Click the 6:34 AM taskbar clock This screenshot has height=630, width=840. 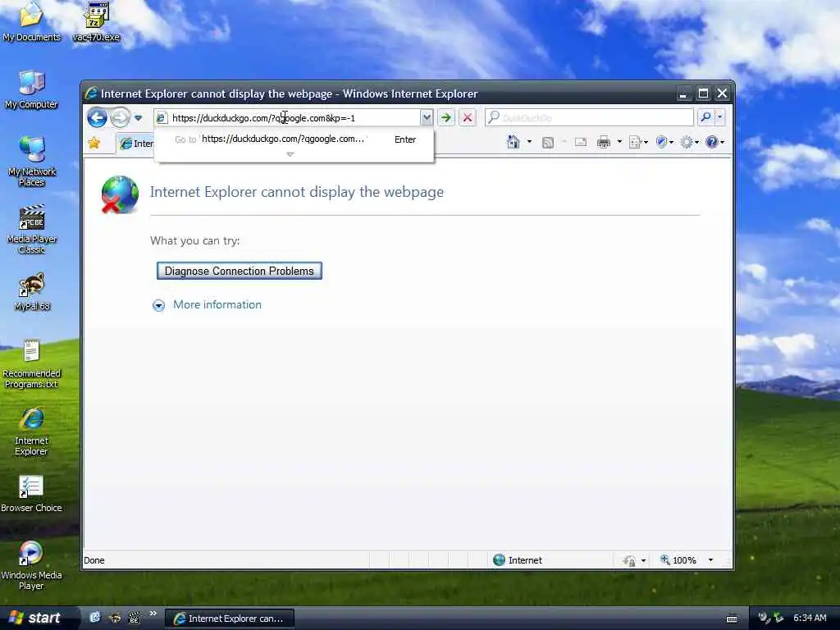coord(810,618)
